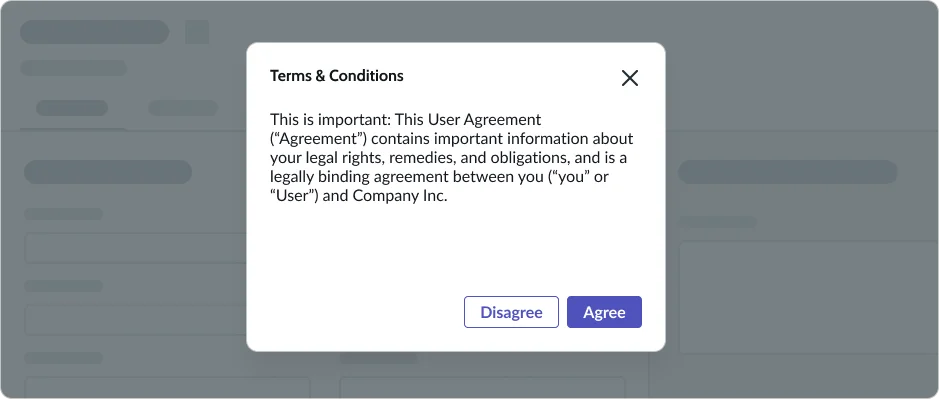Click the User Agreement body paragraph

point(452,158)
